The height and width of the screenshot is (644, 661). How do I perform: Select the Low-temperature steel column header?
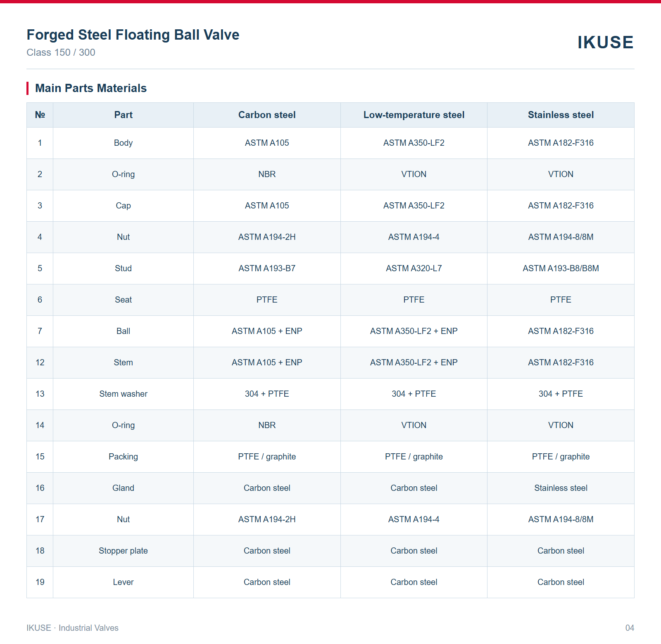click(414, 115)
